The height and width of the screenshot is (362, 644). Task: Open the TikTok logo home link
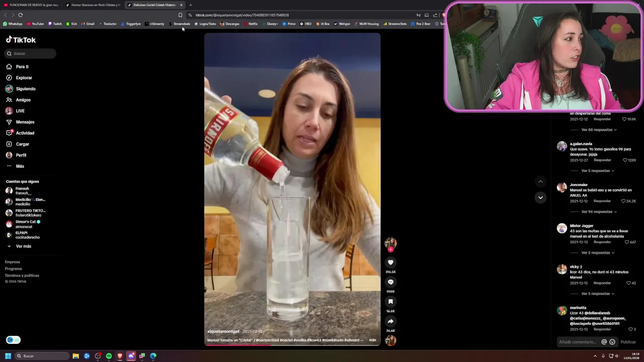(x=21, y=40)
